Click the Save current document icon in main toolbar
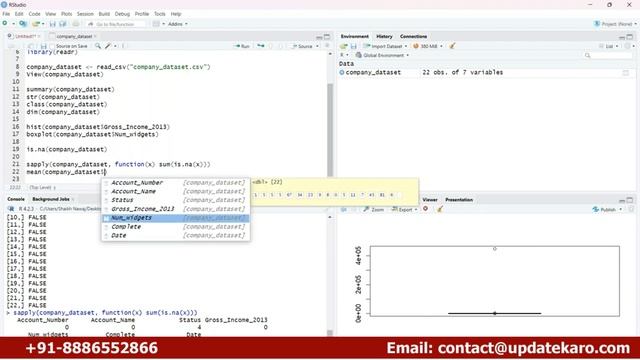Image resolution: width=640 pixels, height=360 pixels. coord(53,24)
